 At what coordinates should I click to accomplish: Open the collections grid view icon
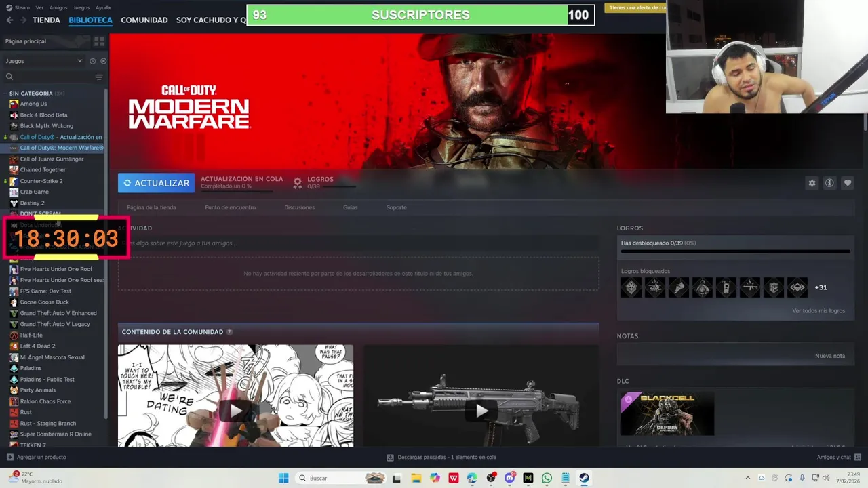coord(99,41)
